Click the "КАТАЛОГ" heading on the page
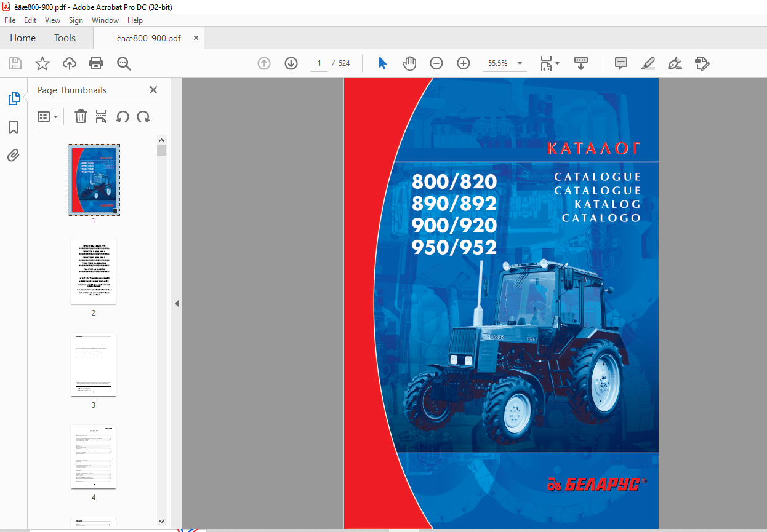The width and height of the screenshot is (767, 532). (594, 149)
